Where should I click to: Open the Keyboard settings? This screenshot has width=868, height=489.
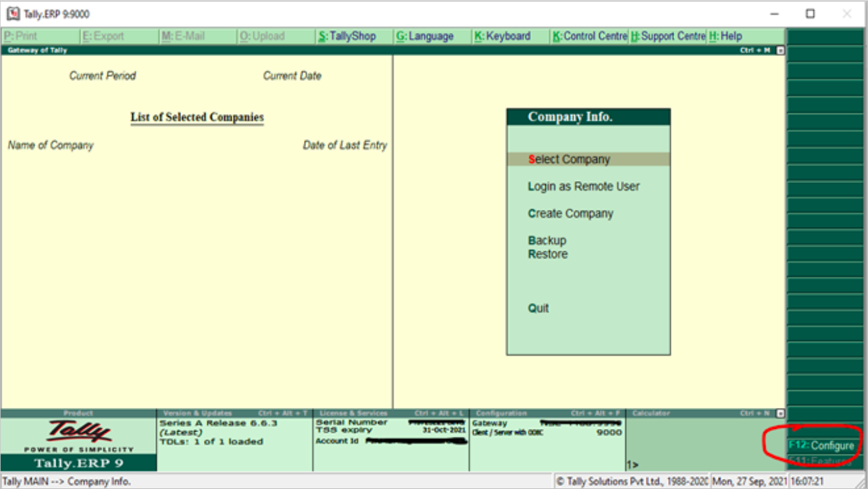501,36
